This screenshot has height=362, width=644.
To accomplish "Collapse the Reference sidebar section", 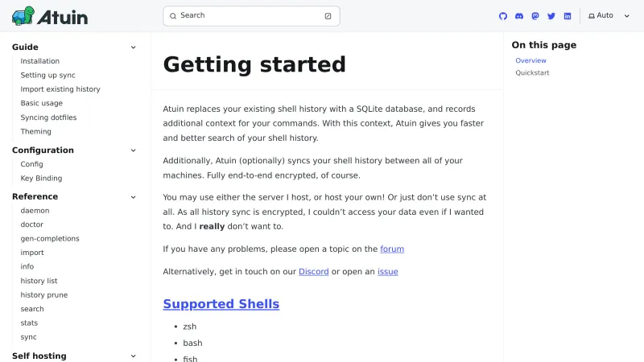I will [134, 197].
